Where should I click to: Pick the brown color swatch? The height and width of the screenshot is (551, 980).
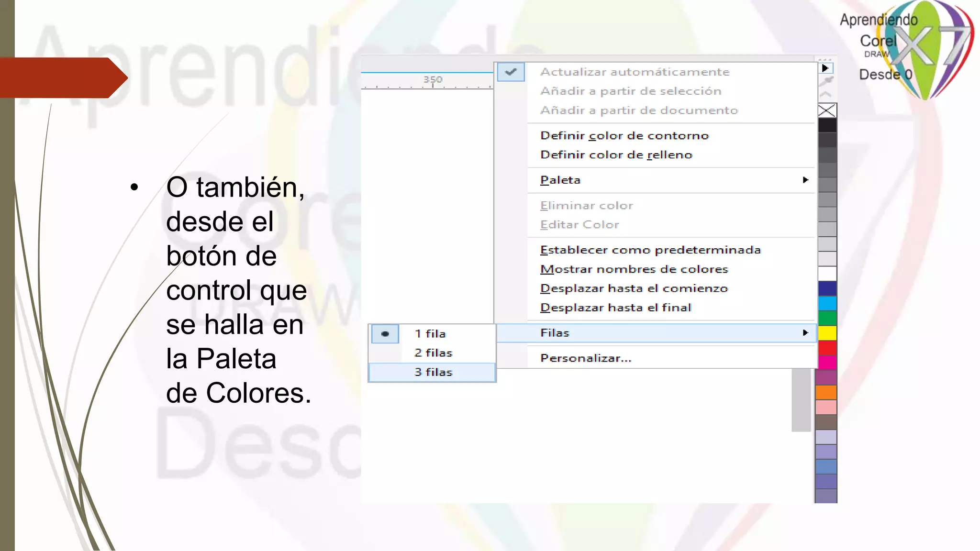[826, 422]
